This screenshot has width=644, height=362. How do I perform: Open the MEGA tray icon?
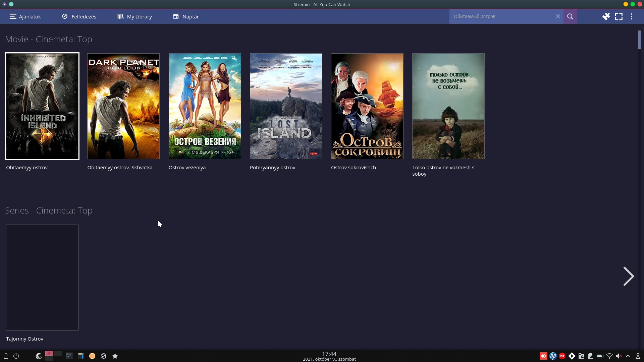(x=562, y=356)
